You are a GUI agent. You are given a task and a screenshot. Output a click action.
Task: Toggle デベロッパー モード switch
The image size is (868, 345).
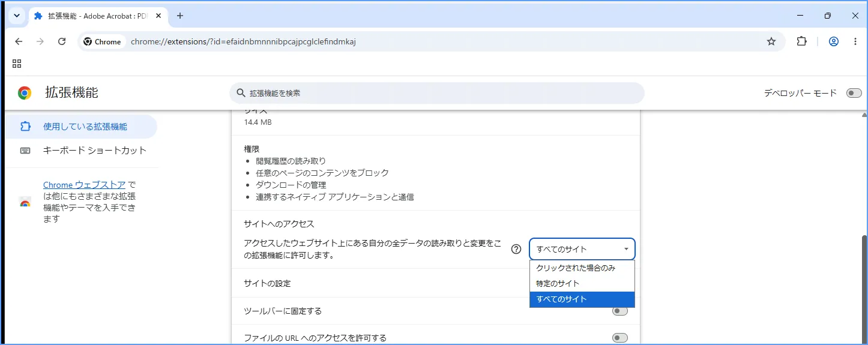(854, 93)
